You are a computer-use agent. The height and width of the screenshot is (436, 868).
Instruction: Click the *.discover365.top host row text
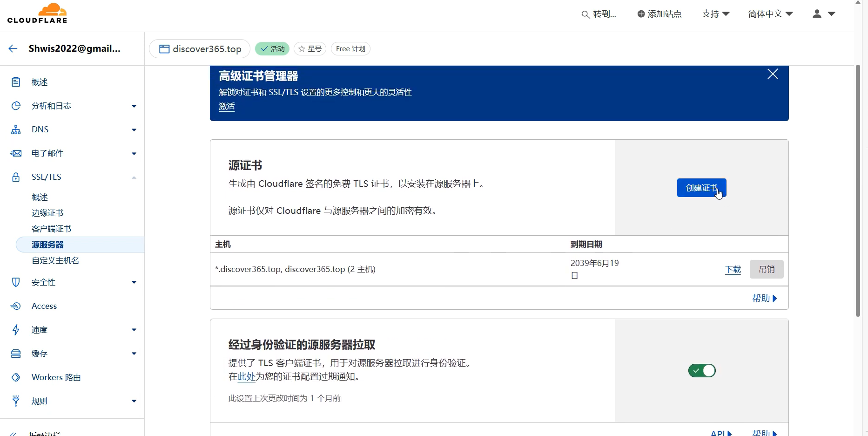tap(295, 269)
